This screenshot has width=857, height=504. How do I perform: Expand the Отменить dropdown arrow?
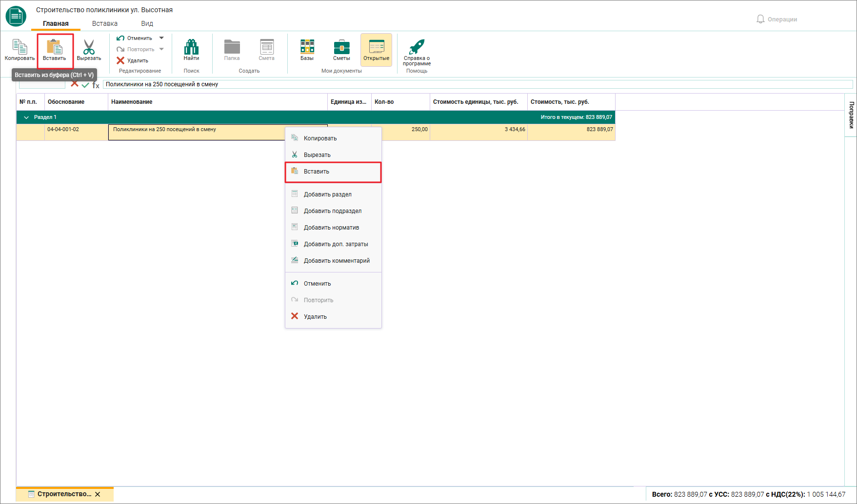point(161,38)
